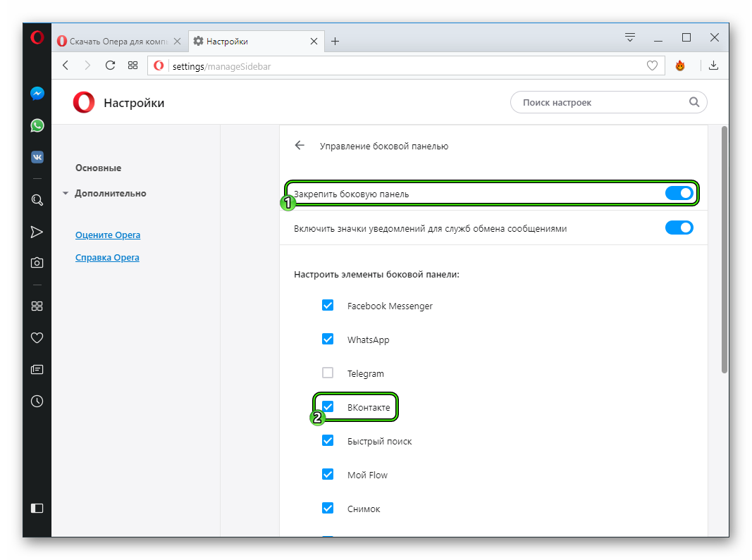The width and height of the screenshot is (752, 560).
Task: Click the search magnifier in settings search
Action: pos(694,102)
